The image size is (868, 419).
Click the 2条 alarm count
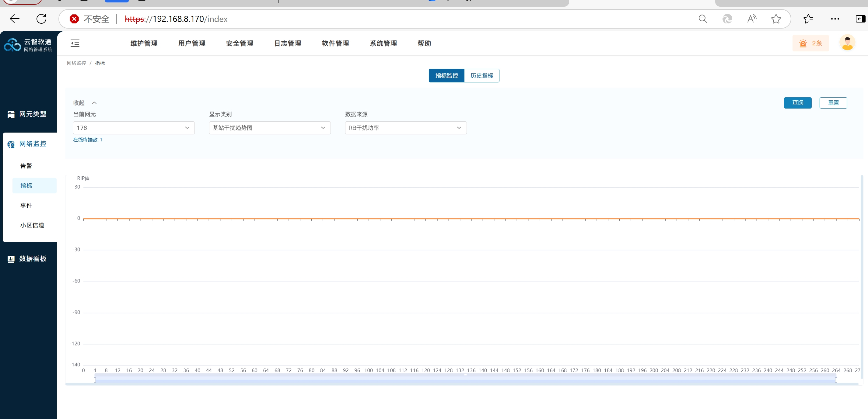[x=817, y=43]
